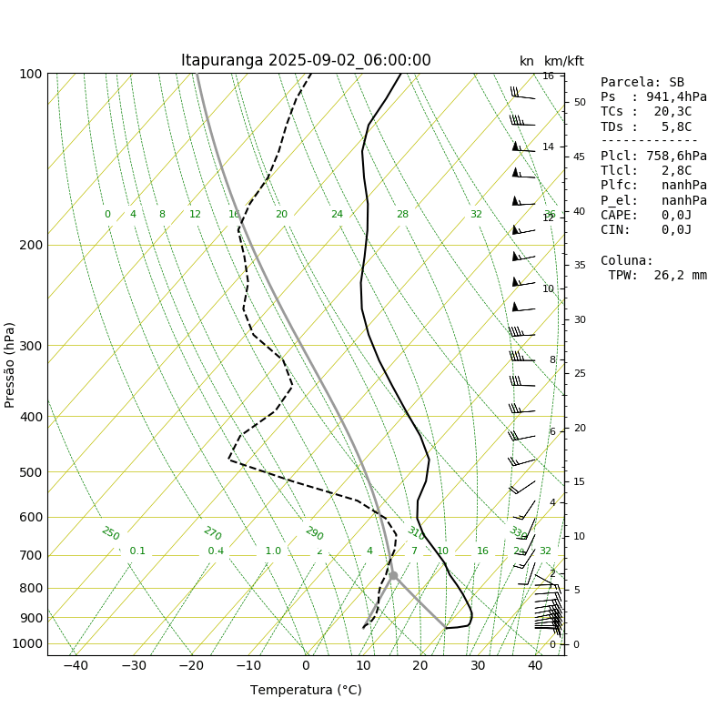728x728 pixels.
Task: Click the kn wind column header
Action: (x=527, y=61)
